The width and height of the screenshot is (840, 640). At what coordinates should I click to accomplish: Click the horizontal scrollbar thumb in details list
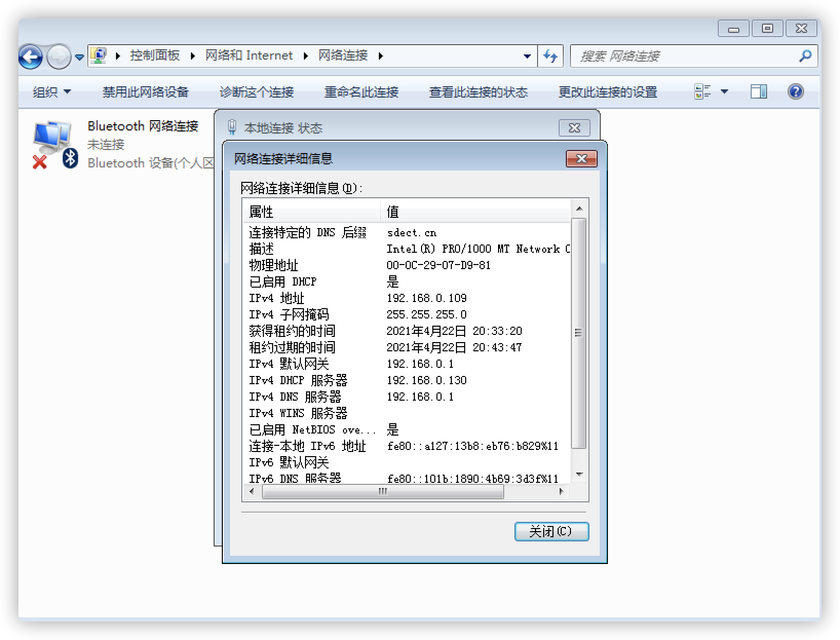(383, 492)
